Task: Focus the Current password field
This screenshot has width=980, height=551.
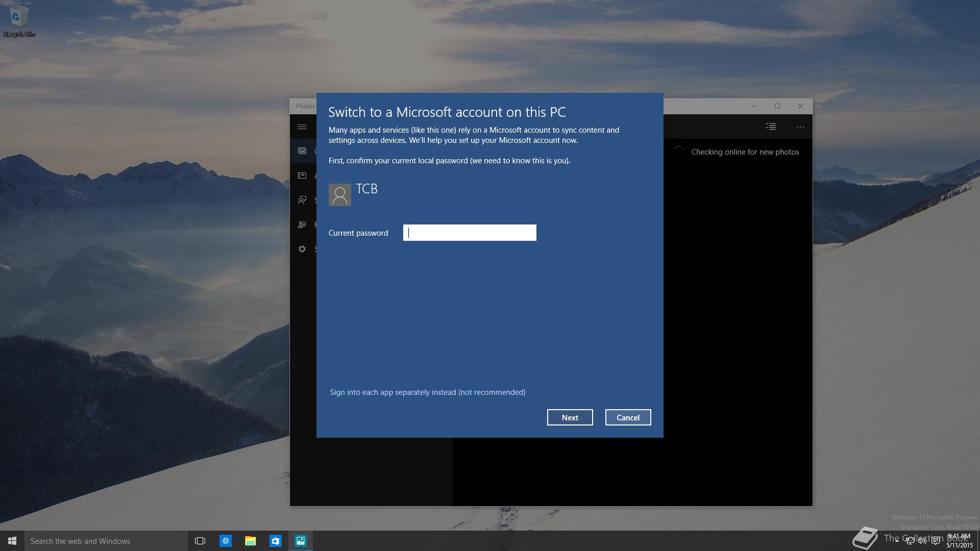Action: (x=470, y=233)
